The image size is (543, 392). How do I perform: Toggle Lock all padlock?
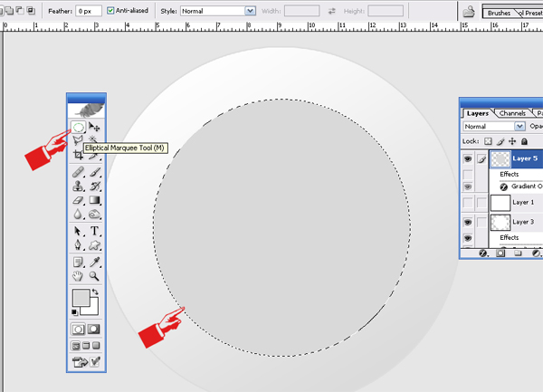[x=524, y=141]
